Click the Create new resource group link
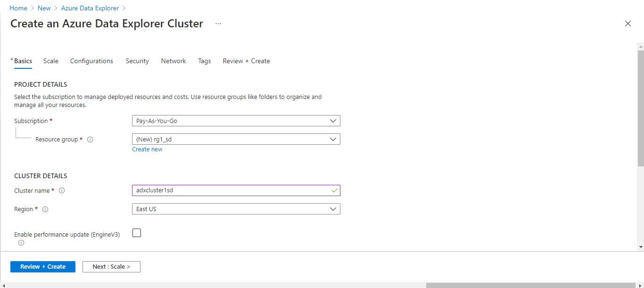Viewport: 644px width, 288px height. click(147, 149)
